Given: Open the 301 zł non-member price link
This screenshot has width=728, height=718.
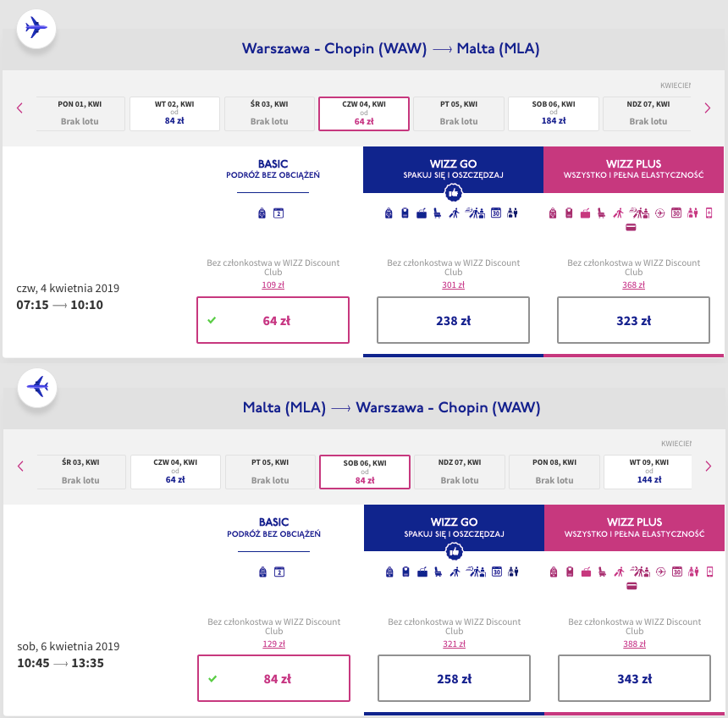Looking at the screenshot, I should (453, 284).
